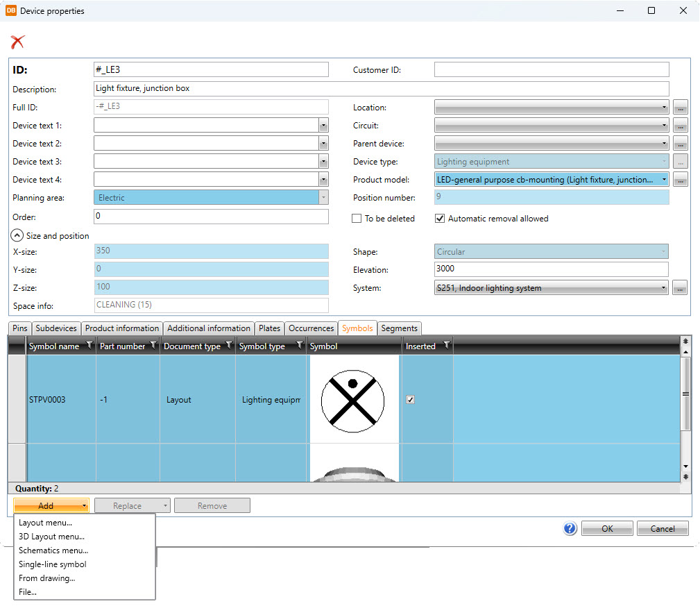Click the Product model browse ellipsis button

(680, 180)
